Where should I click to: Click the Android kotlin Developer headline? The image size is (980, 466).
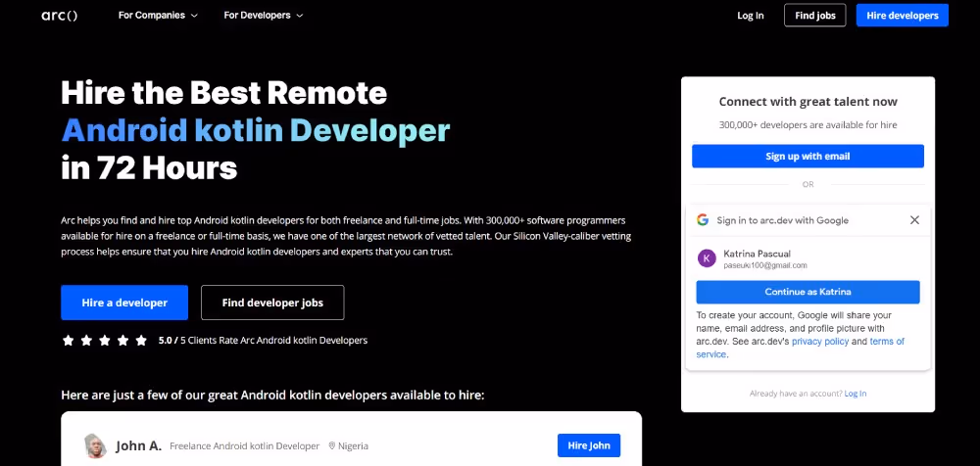(x=255, y=130)
